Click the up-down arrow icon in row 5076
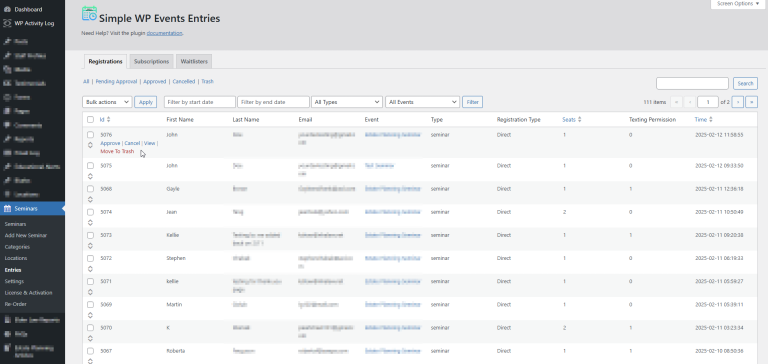The height and width of the screenshot is (364, 768). coord(90,145)
